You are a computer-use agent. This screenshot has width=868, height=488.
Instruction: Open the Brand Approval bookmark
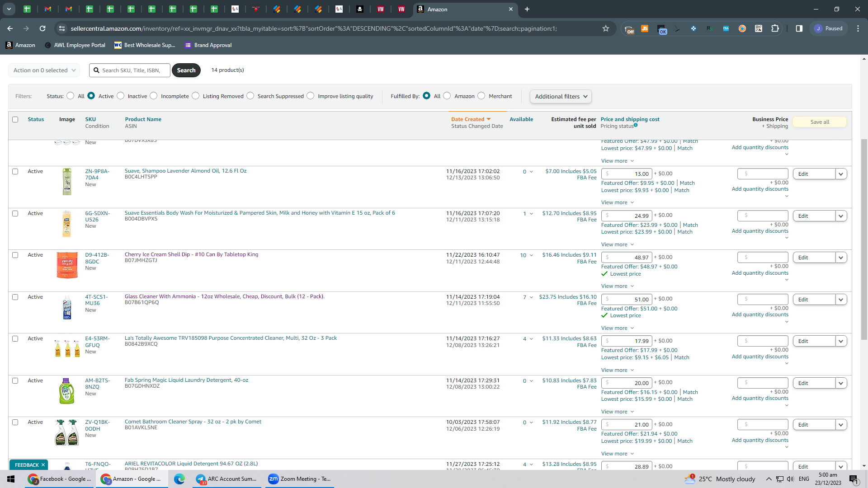pos(208,45)
